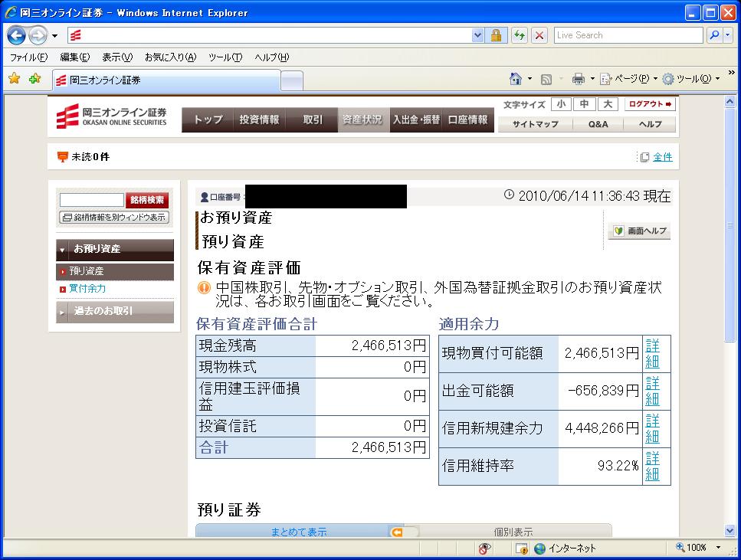This screenshot has height=560, width=741.
Task: Open the 取引 navigation tab
Action: (312, 120)
